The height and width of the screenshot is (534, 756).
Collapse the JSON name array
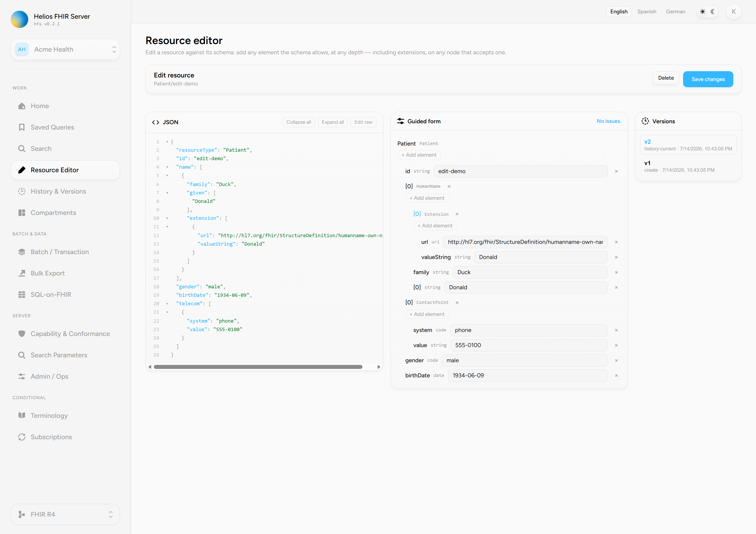point(167,167)
